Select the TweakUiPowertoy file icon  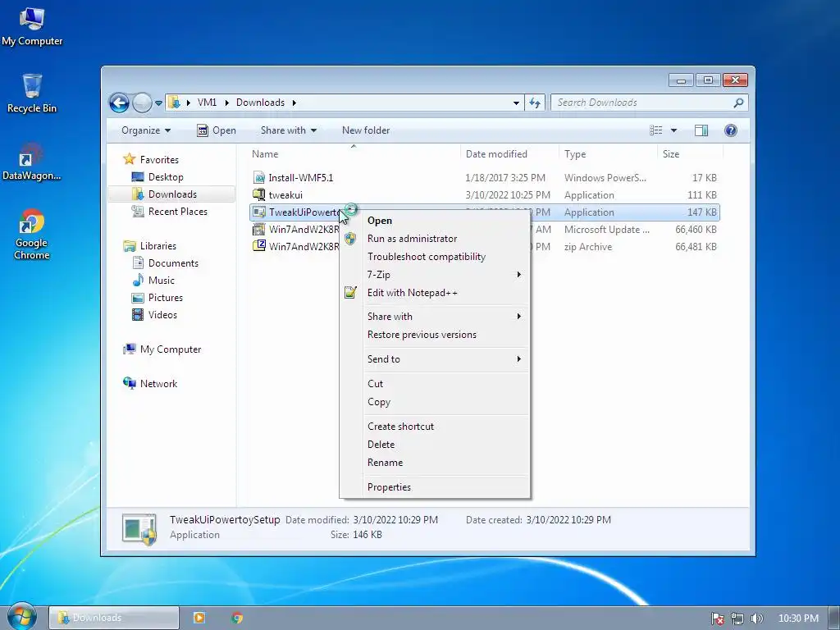point(258,212)
